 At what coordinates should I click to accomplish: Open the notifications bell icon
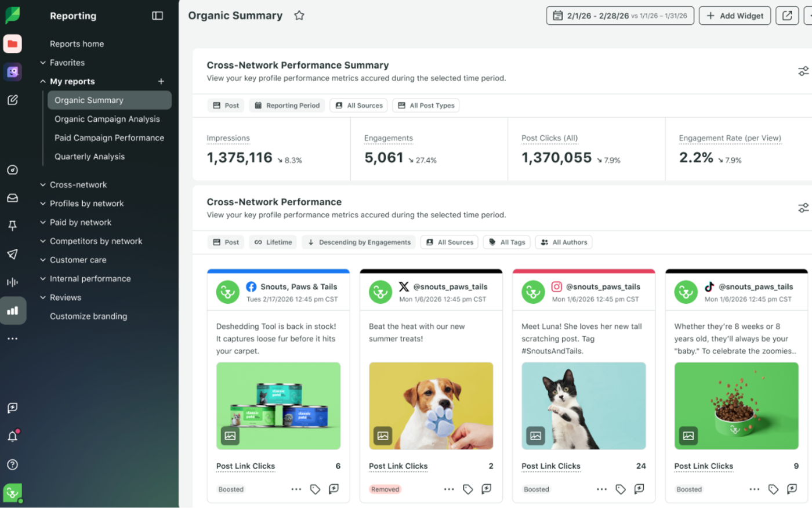(13, 436)
